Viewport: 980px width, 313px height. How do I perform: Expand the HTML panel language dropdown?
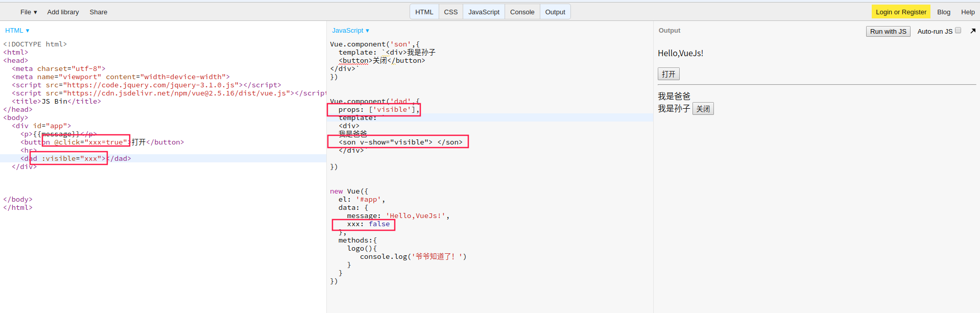click(17, 31)
